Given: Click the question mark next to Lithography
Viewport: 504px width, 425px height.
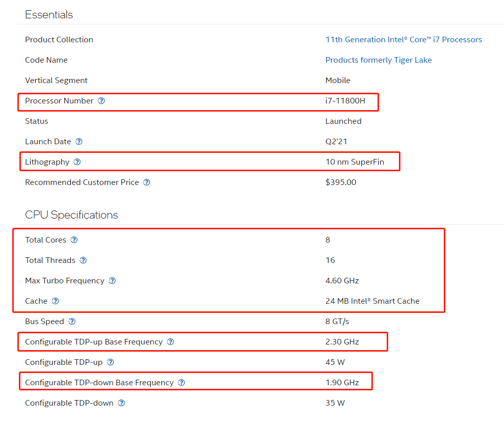Looking at the screenshot, I should pyautogui.click(x=77, y=162).
